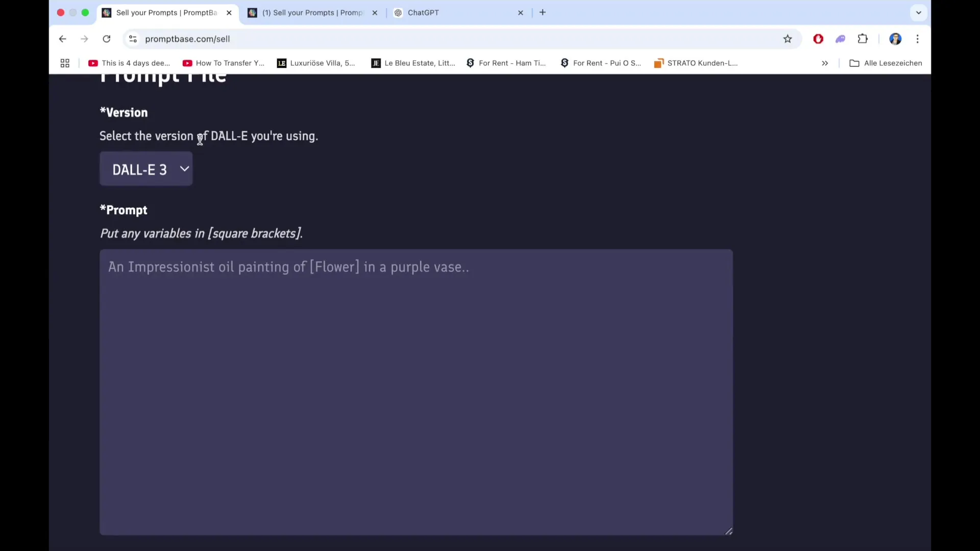Open the STRATO Kunden-Login bookmark
The height and width of the screenshot is (551, 980).
(696, 63)
